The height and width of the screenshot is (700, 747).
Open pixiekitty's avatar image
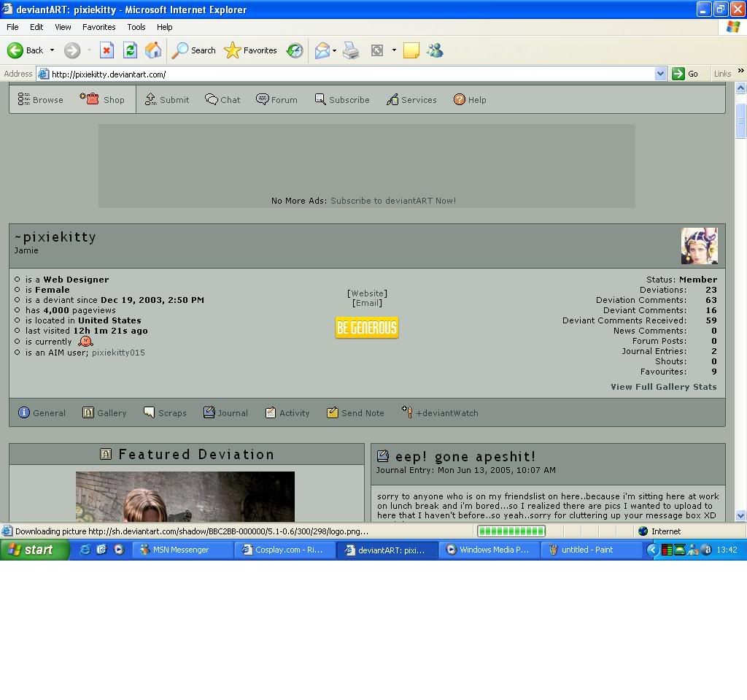(x=699, y=246)
